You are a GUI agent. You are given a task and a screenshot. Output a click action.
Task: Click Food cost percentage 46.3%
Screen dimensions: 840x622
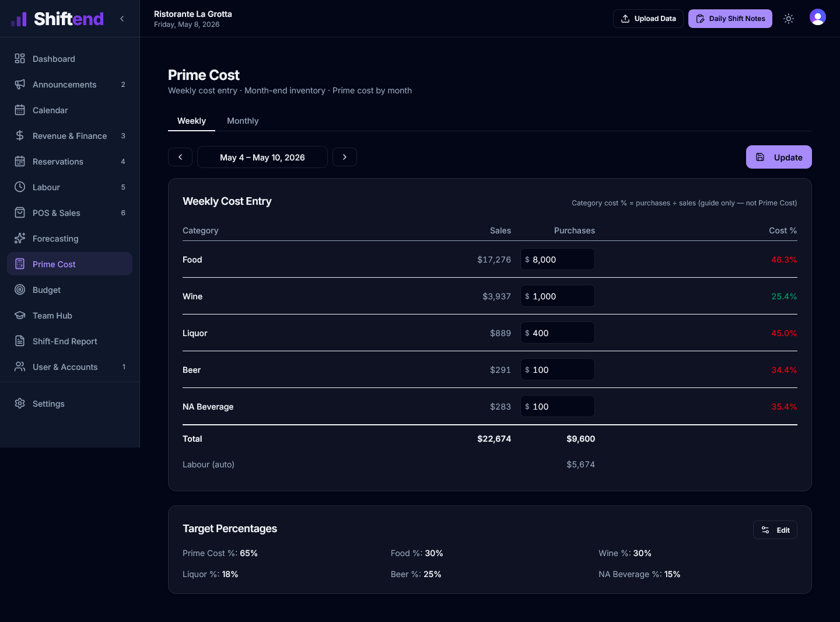click(784, 260)
